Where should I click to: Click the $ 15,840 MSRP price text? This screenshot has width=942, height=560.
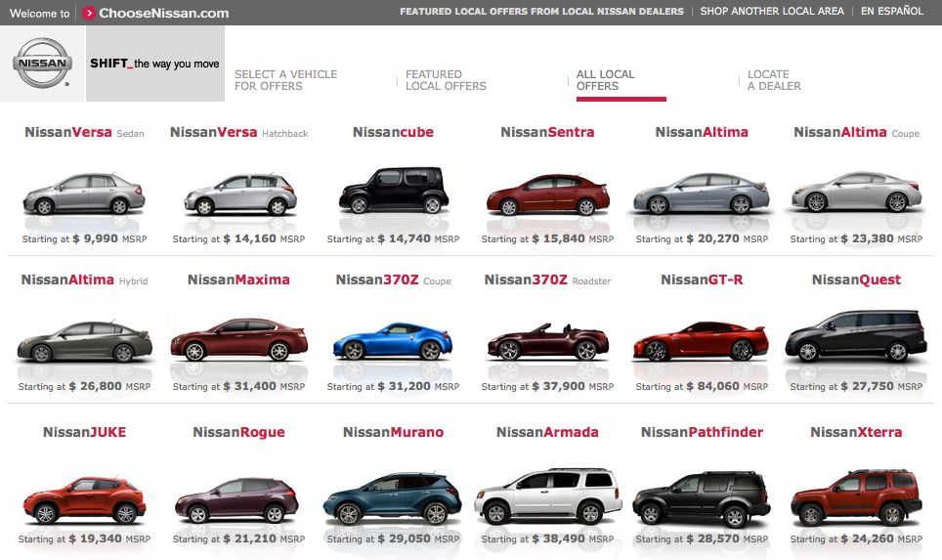point(574,238)
